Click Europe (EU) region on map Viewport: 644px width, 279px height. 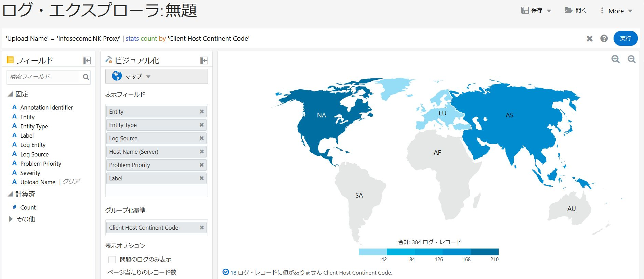pyautogui.click(x=442, y=113)
